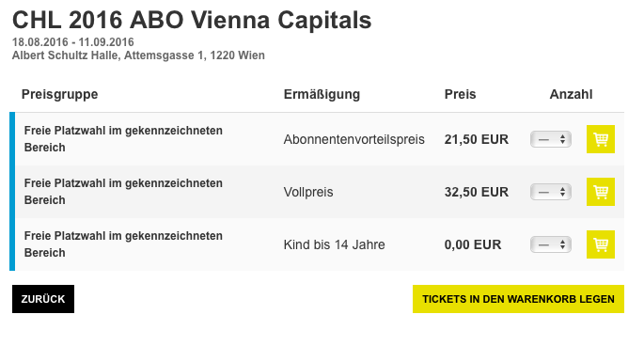Click the 32,50 EUR price
The image size is (644, 346).
pos(477,192)
